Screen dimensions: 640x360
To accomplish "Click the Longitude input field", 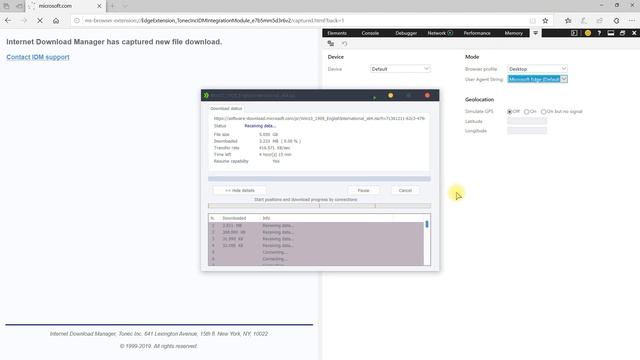I will (527, 131).
